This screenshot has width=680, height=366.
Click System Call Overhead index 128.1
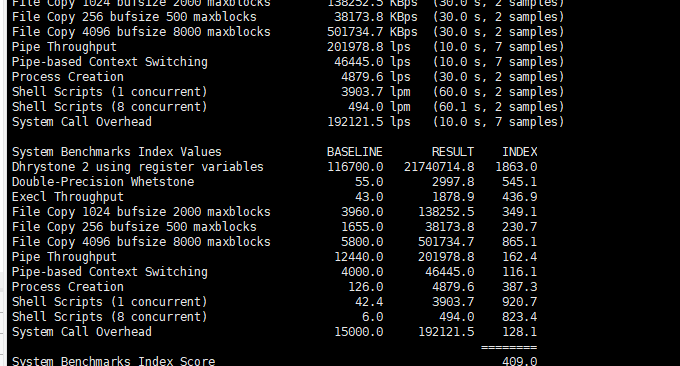[x=520, y=332]
